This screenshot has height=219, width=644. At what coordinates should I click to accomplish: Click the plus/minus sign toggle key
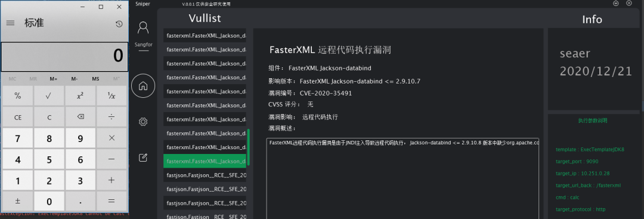click(x=18, y=201)
